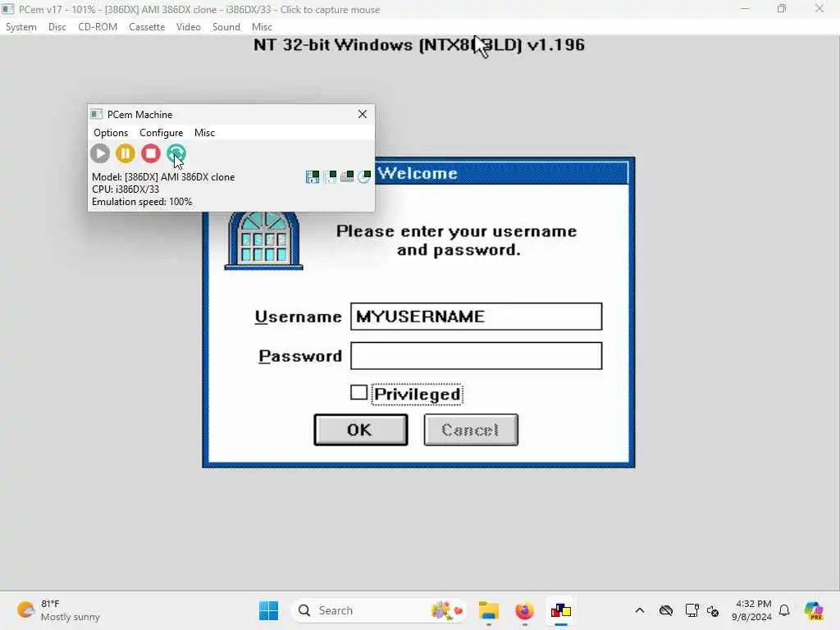This screenshot has width=840, height=630.
Task: Click the PCem application icon in title bar
Action: 8,9
